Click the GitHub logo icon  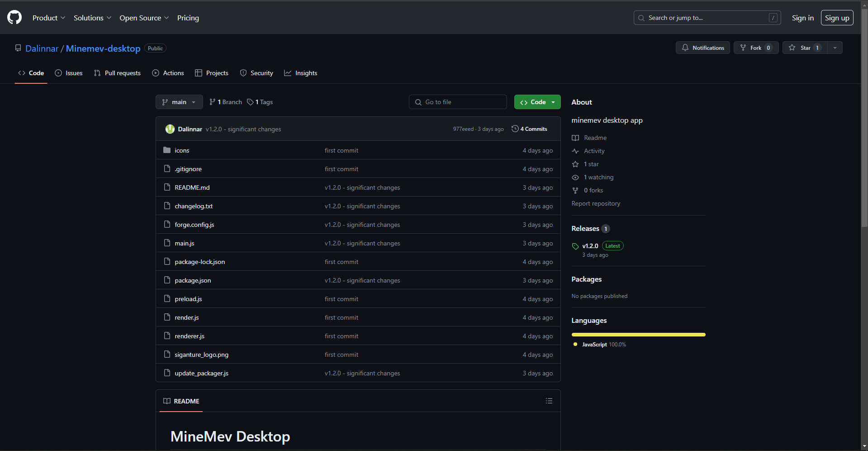point(14,18)
